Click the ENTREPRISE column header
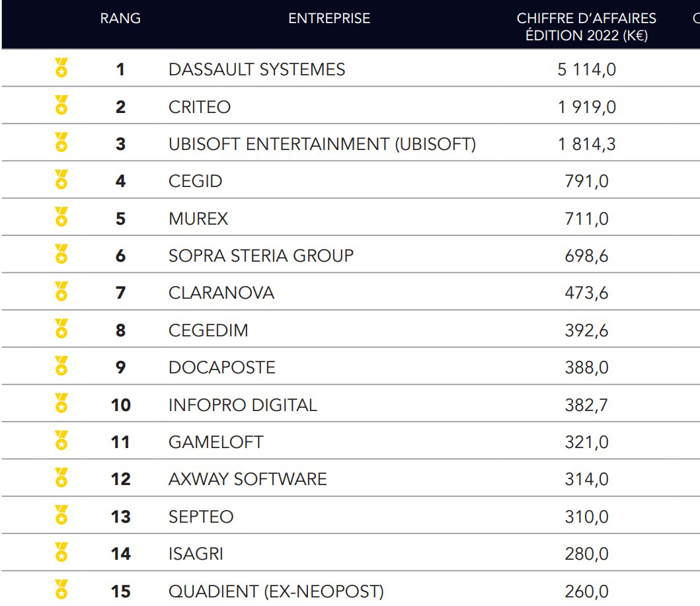700x606 pixels. [329, 19]
